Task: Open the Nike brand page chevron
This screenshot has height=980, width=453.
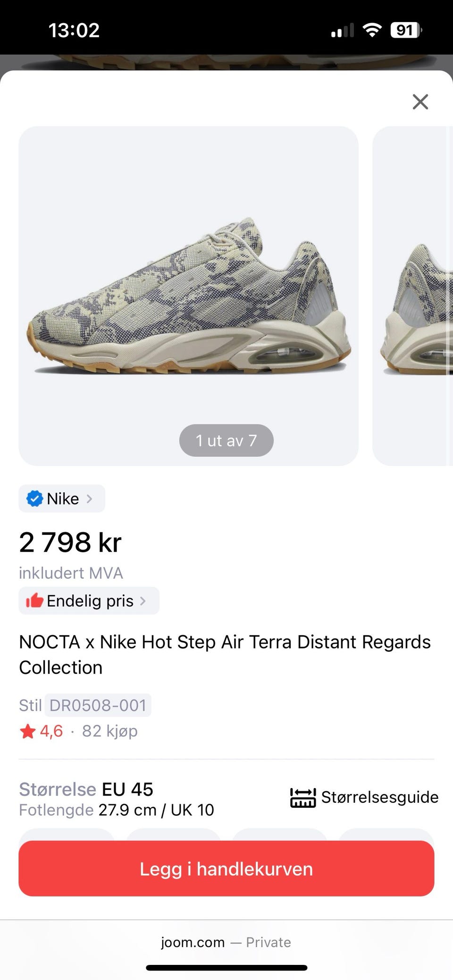Action: point(89,498)
